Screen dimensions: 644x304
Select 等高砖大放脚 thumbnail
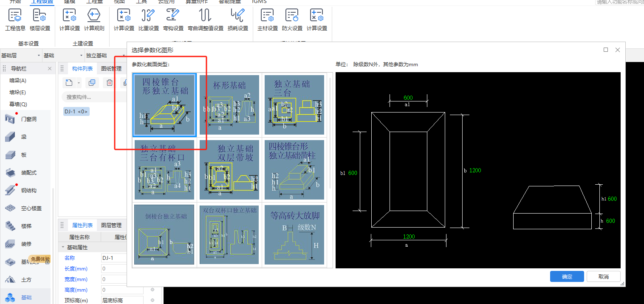[294, 235]
